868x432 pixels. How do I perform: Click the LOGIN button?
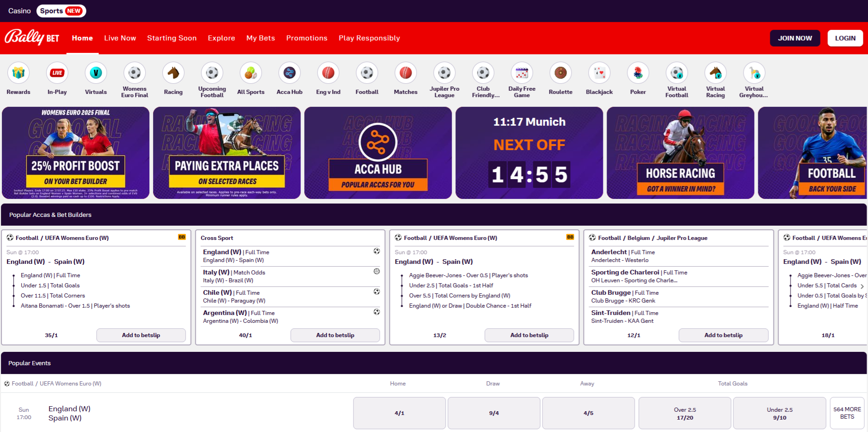coord(845,38)
